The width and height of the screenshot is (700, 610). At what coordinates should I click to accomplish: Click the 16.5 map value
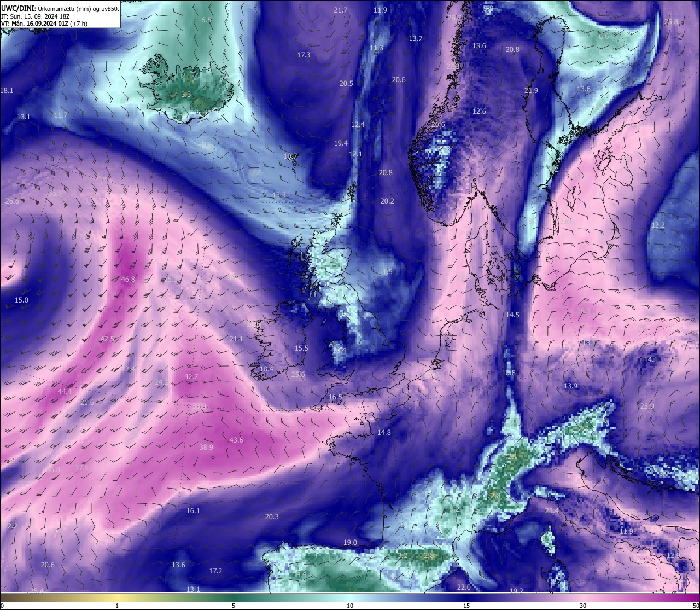pos(335,397)
